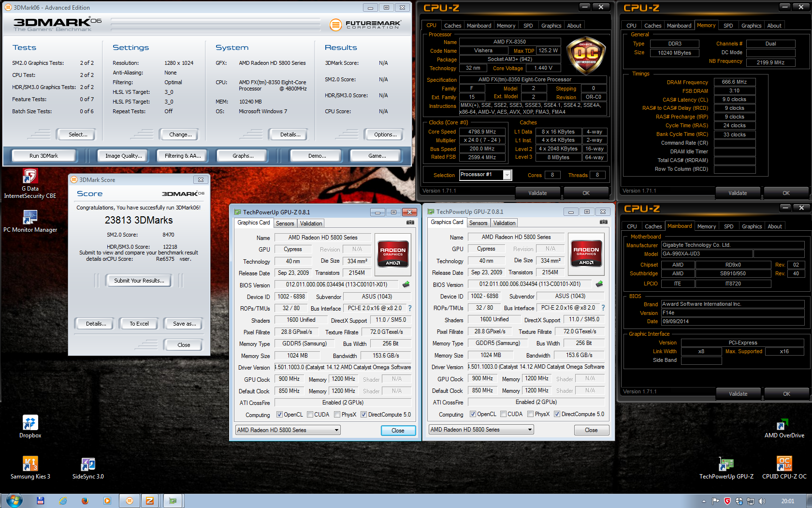Click OK in CPU-Z Mainboard window
Screen dimensions: 812x508
[x=786, y=394]
